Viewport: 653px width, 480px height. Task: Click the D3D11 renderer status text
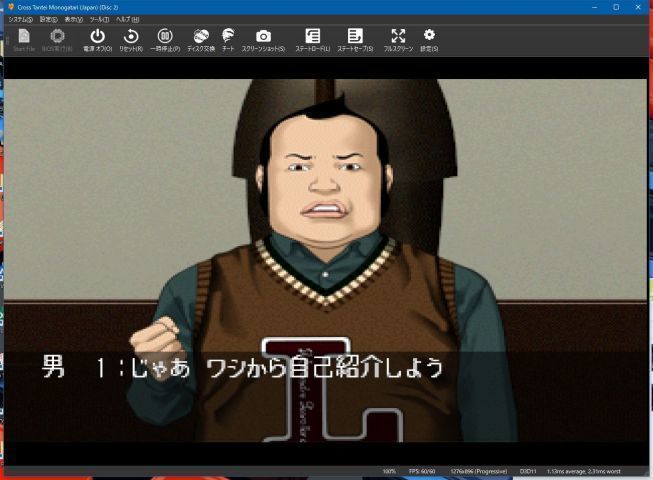(528, 471)
